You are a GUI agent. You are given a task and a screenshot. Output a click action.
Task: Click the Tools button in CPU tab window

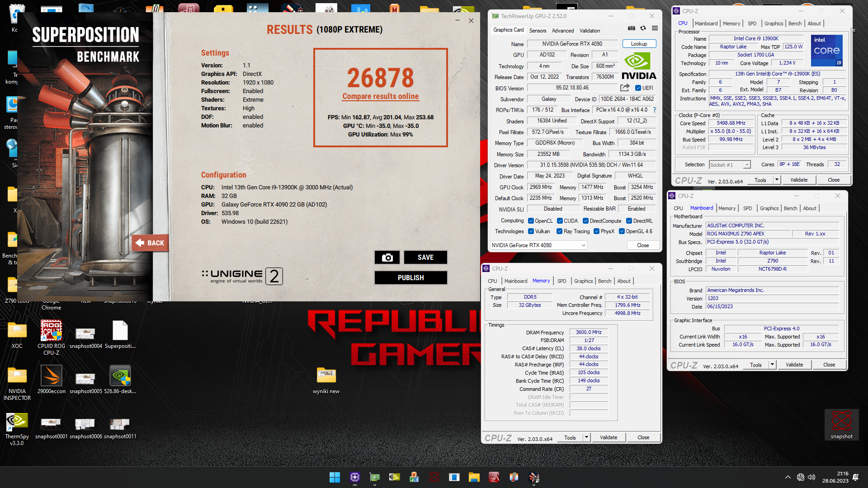760,180
